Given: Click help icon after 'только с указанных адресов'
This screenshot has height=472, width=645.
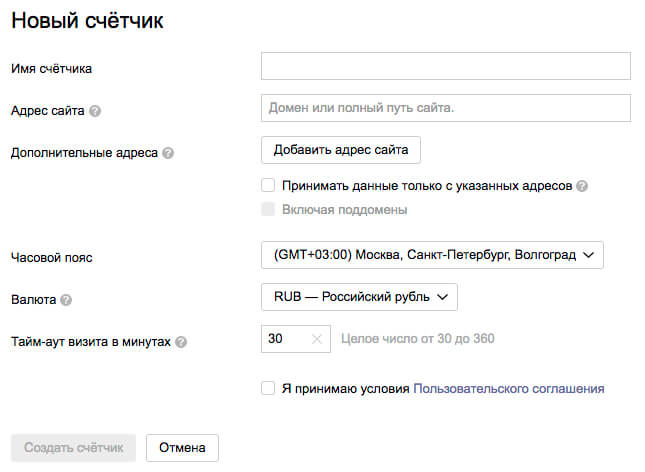Looking at the screenshot, I should coord(582,186).
